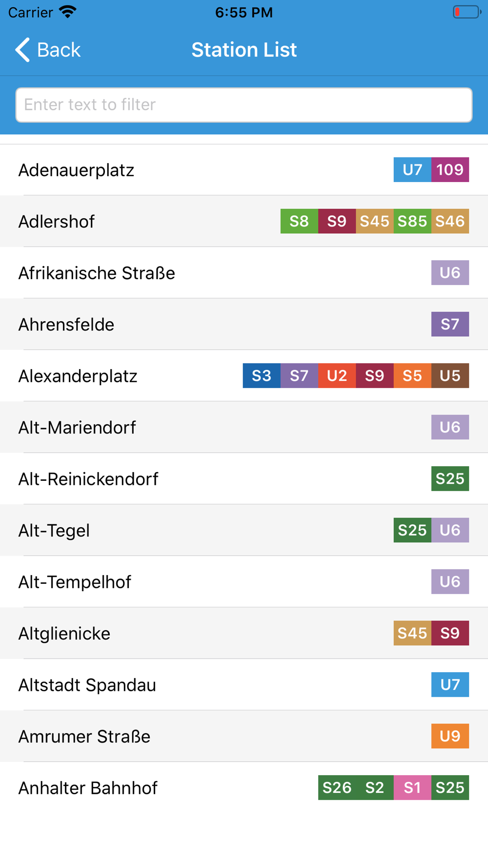This screenshot has width=488, height=868.
Task: Select Altglienicke from the list
Action: [244, 633]
